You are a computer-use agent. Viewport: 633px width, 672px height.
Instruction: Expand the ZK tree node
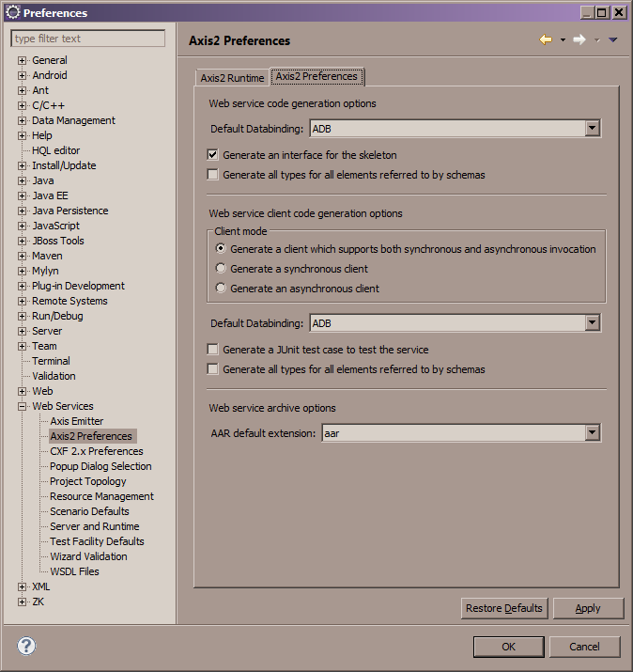coord(22,602)
